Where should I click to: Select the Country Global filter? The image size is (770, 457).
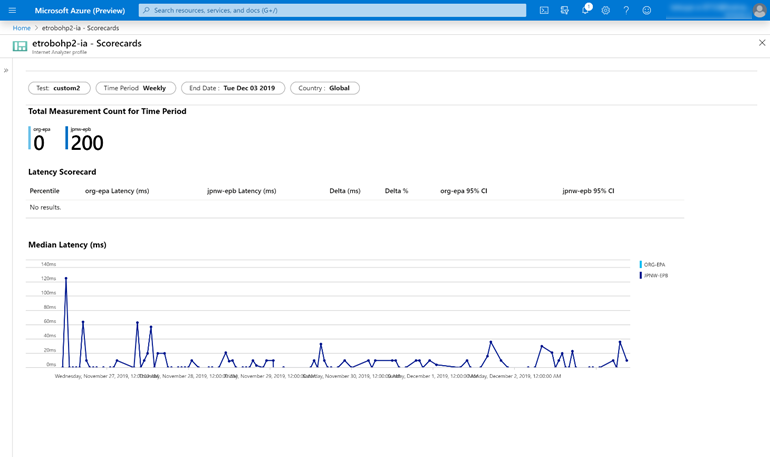324,88
